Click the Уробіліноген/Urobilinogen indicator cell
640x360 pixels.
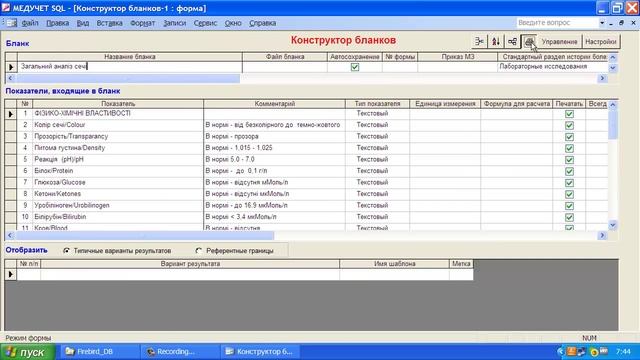[x=118, y=205]
